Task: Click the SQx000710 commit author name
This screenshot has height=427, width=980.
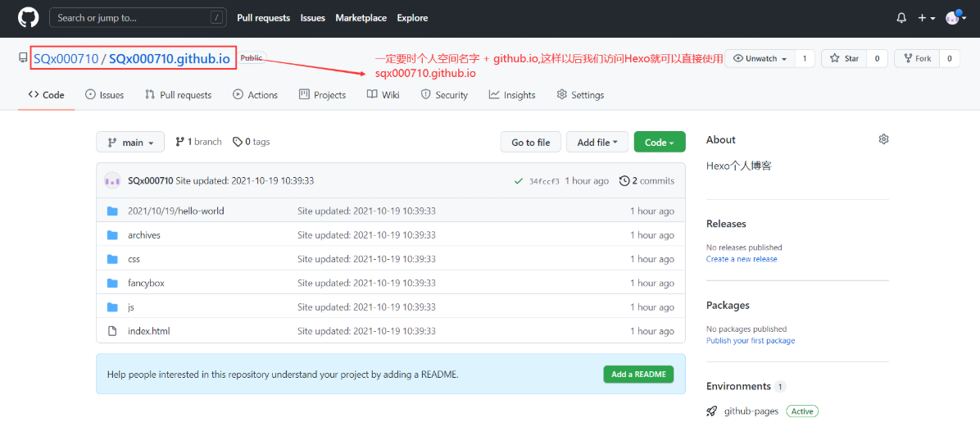Action: [150, 180]
